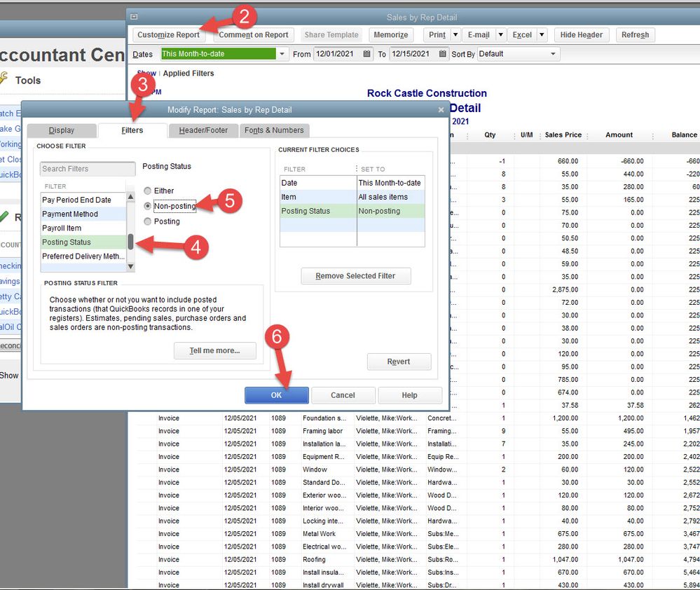Open the To date calendar picker
700x590 pixels.
tap(443, 54)
